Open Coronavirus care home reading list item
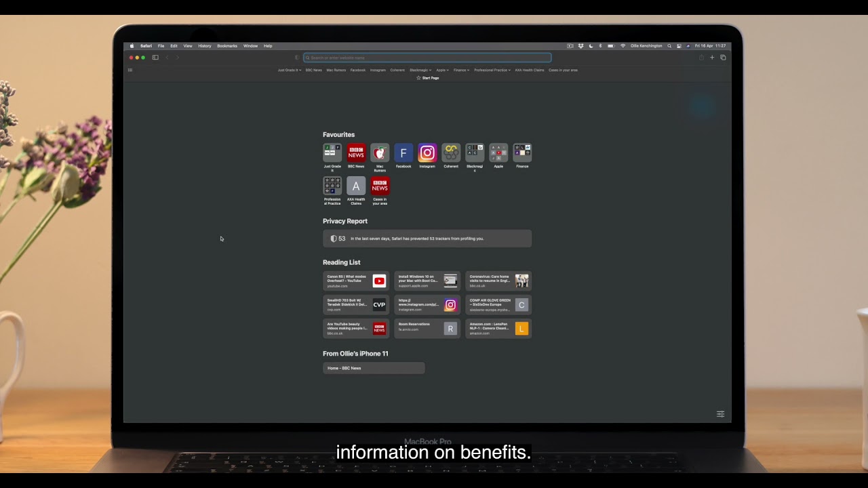Image resolution: width=868 pixels, height=488 pixels. pos(498,281)
